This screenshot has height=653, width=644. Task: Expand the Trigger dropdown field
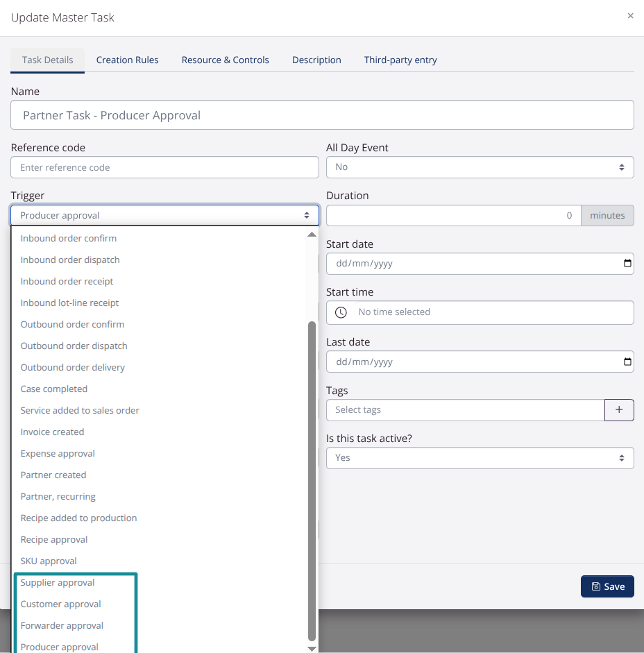click(164, 216)
